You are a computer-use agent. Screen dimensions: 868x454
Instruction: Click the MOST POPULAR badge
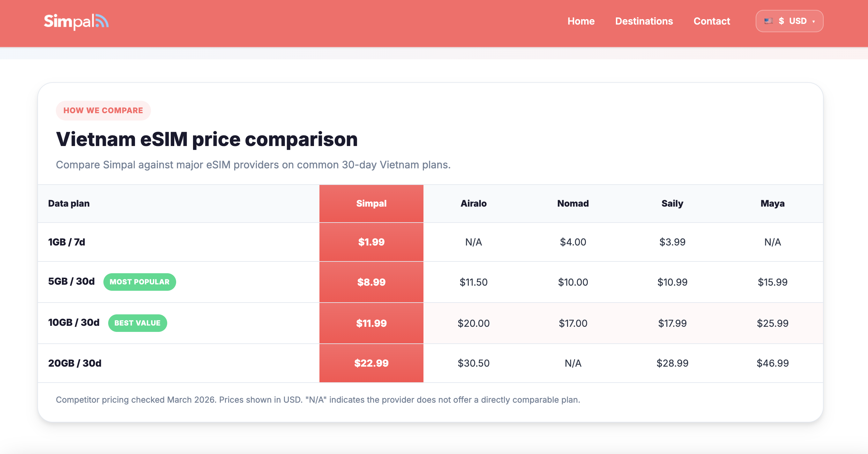point(139,282)
